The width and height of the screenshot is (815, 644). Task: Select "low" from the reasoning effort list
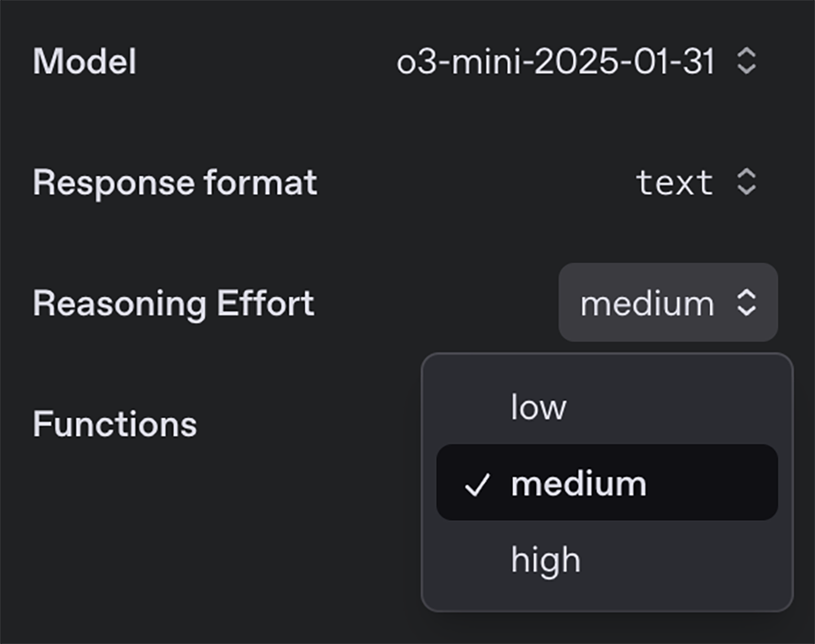[538, 407]
